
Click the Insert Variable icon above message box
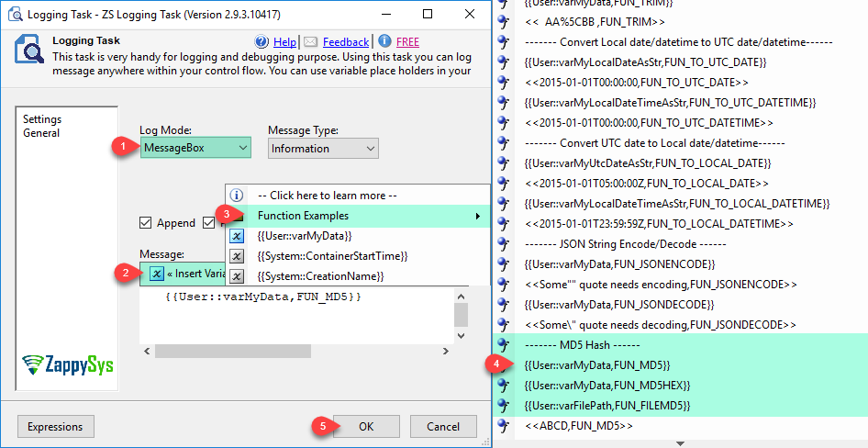coord(157,274)
